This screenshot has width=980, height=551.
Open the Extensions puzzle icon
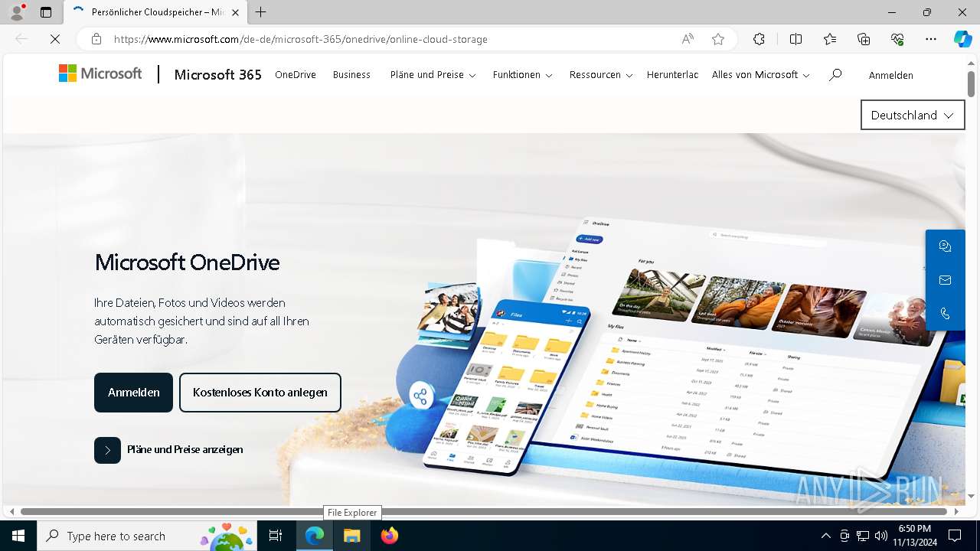coord(759,39)
